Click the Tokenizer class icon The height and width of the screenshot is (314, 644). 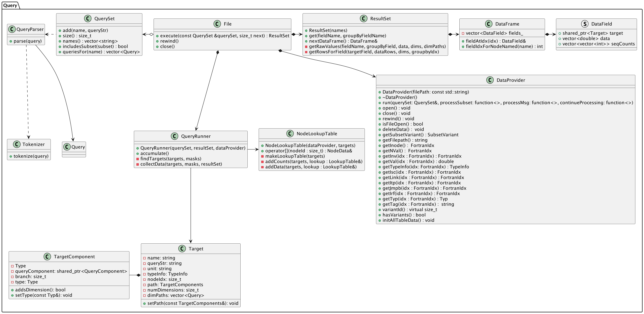pyautogui.click(x=17, y=144)
